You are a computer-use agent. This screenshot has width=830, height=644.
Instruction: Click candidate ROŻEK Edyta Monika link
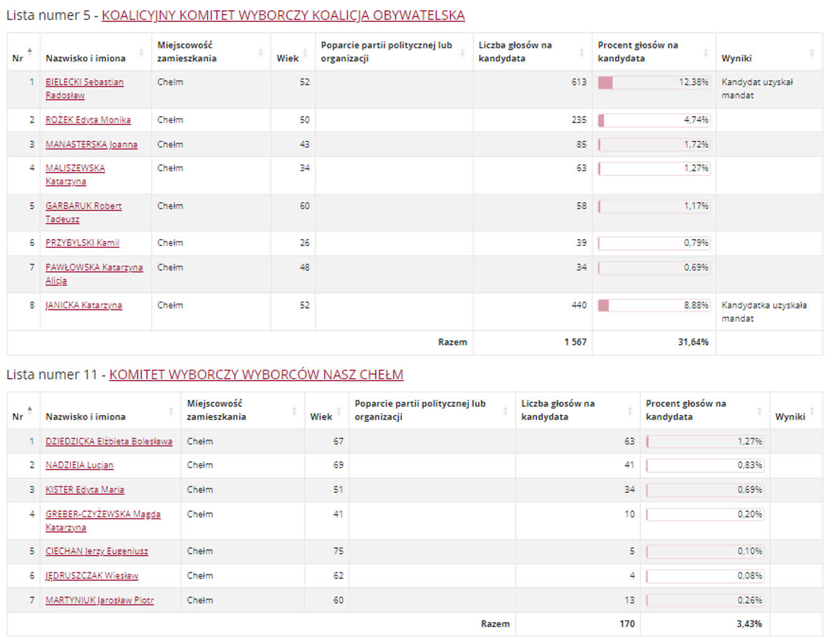tap(88, 120)
